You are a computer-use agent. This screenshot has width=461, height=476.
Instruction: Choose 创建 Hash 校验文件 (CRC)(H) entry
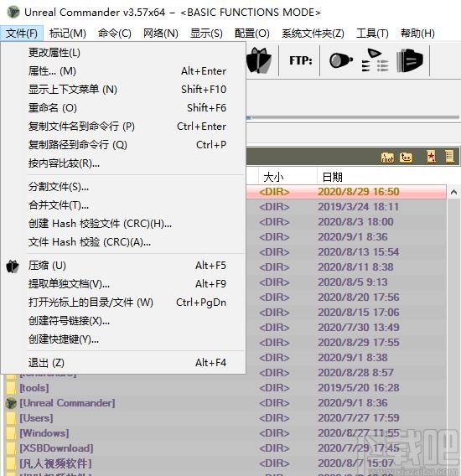(x=123, y=224)
